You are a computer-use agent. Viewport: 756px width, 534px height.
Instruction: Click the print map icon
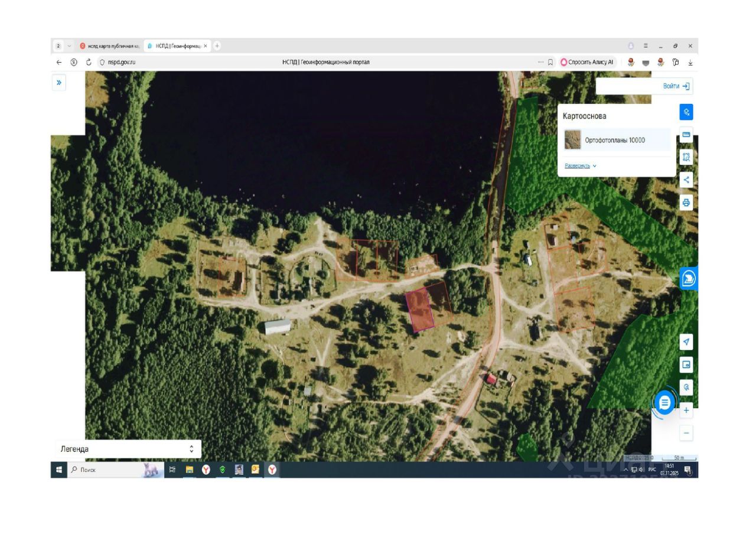pos(686,203)
